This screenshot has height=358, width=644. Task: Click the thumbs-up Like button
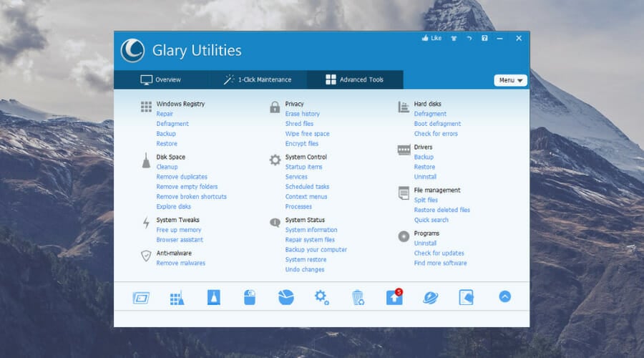tap(431, 38)
